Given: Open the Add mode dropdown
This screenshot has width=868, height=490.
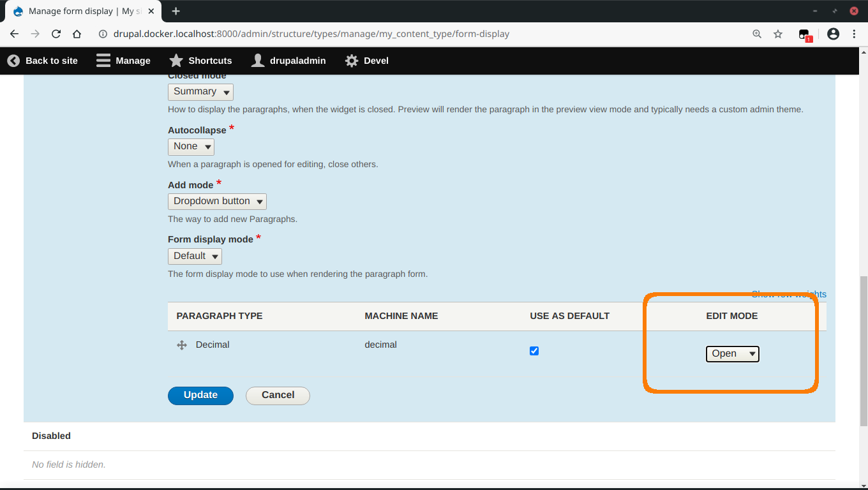Looking at the screenshot, I should click(217, 201).
